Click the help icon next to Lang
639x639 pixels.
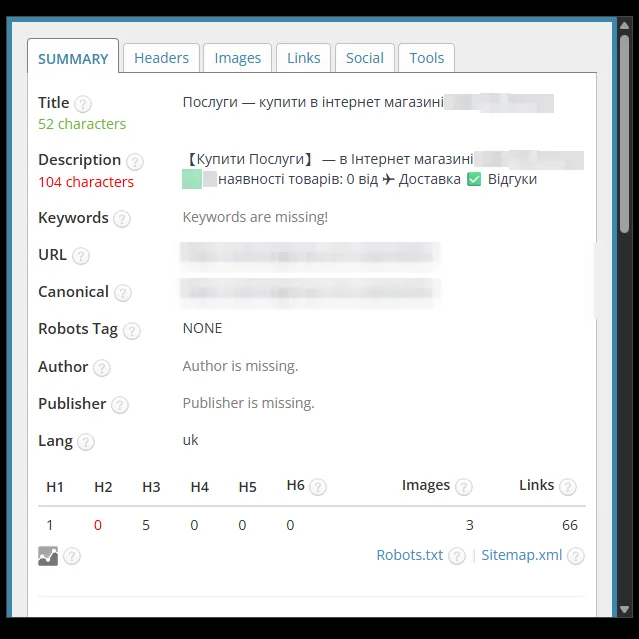[86, 442]
